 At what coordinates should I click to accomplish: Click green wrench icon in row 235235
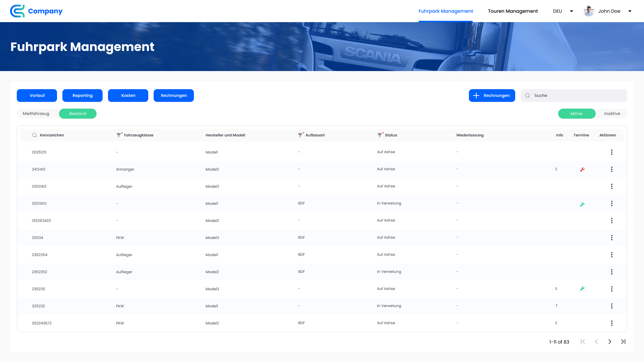tap(582, 289)
